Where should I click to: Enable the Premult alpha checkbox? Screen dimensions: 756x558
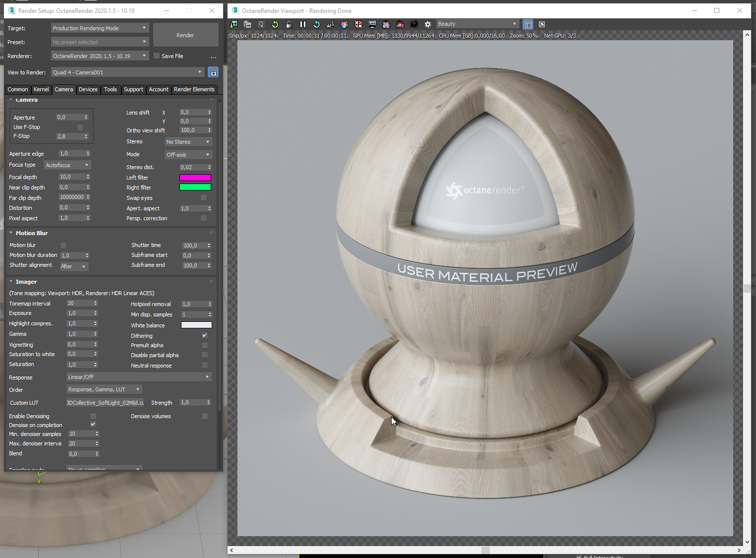pos(204,345)
